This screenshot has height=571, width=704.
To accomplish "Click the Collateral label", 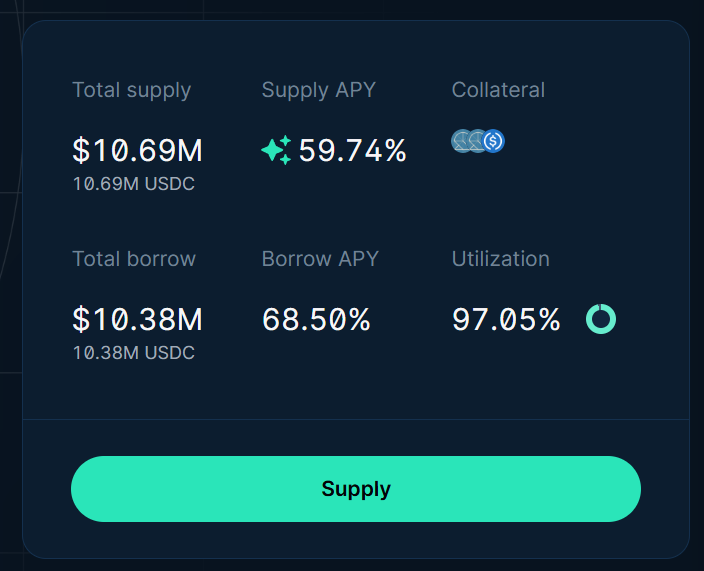I will [498, 90].
